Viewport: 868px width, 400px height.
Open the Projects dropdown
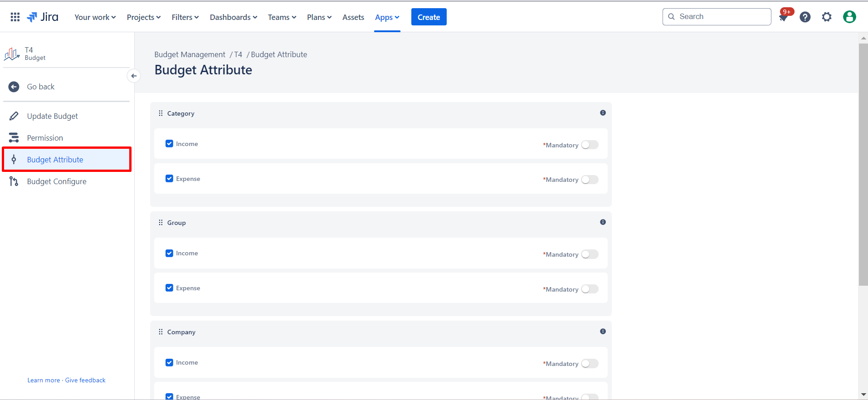144,17
